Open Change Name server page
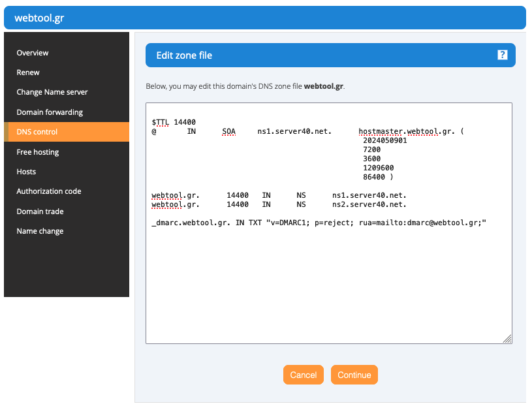 pyautogui.click(x=52, y=92)
